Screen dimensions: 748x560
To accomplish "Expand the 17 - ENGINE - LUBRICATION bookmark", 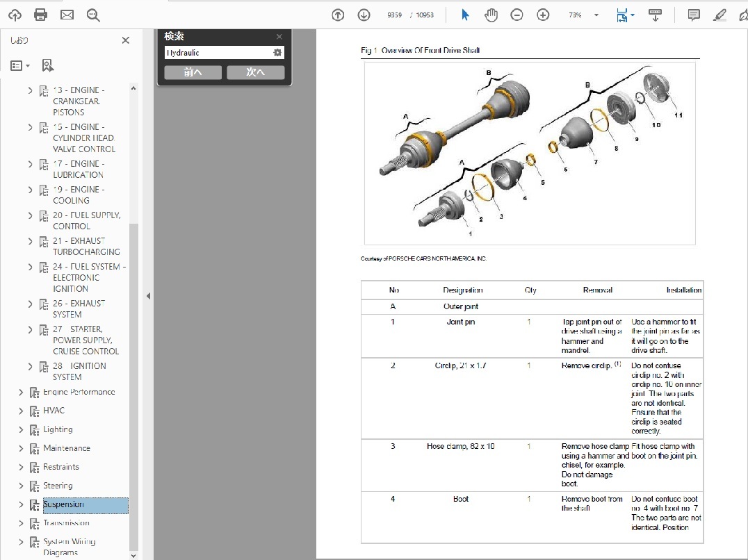I will click(x=30, y=164).
